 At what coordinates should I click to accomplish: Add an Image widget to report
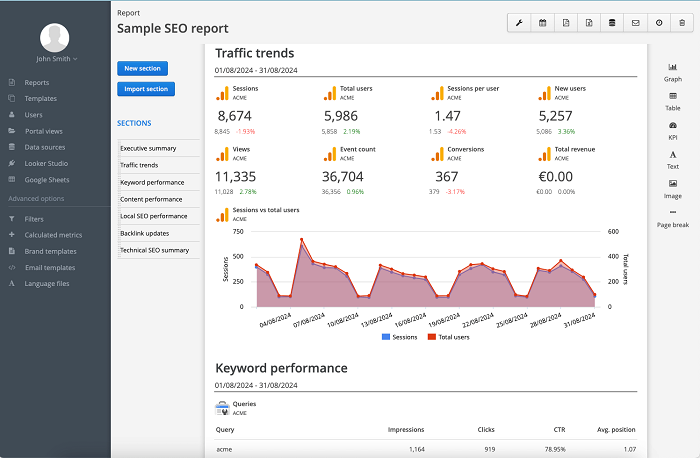point(672,188)
